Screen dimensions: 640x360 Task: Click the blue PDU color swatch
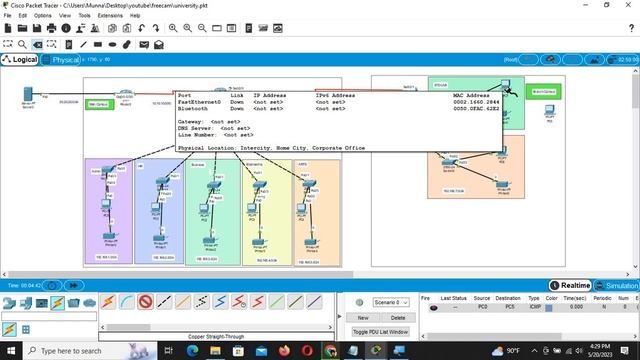click(x=549, y=308)
